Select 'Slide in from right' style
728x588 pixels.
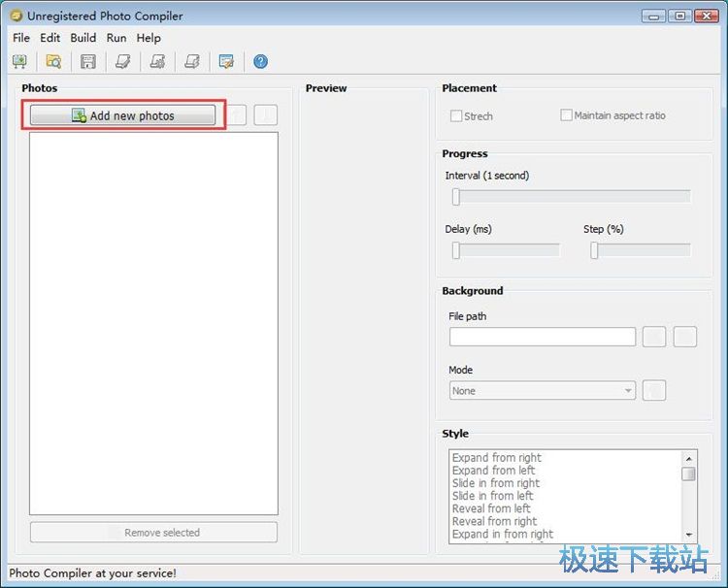[x=496, y=483]
